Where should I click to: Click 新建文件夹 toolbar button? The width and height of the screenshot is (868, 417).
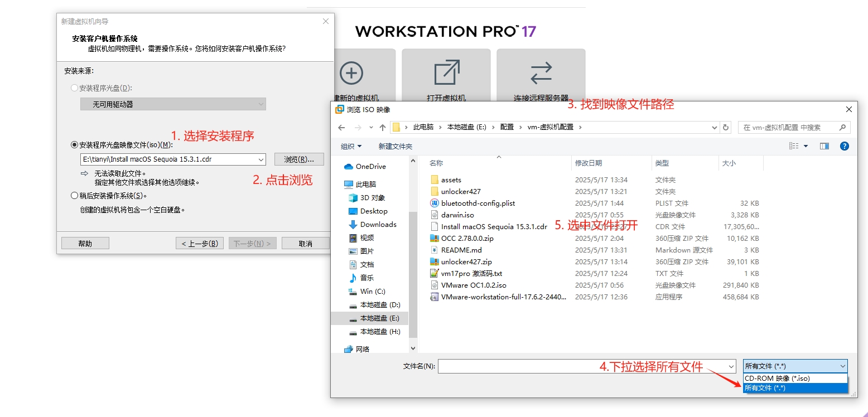[x=395, y=146]
